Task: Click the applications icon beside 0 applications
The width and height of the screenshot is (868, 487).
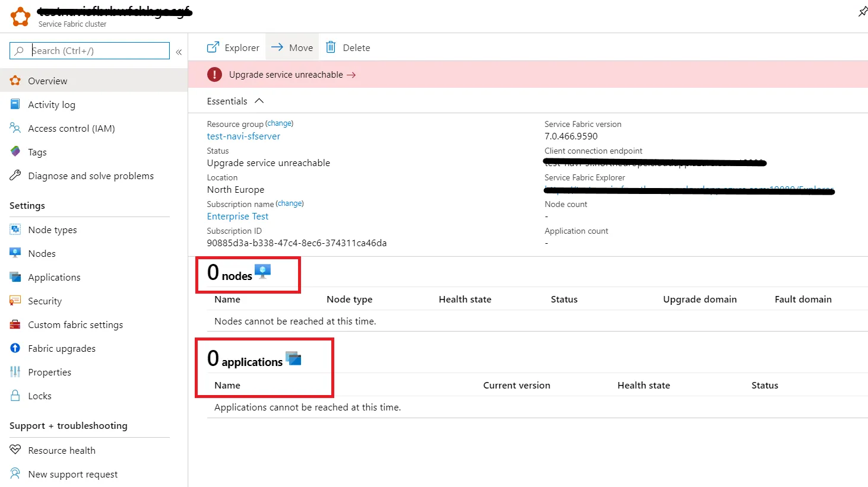Action: 293,358
